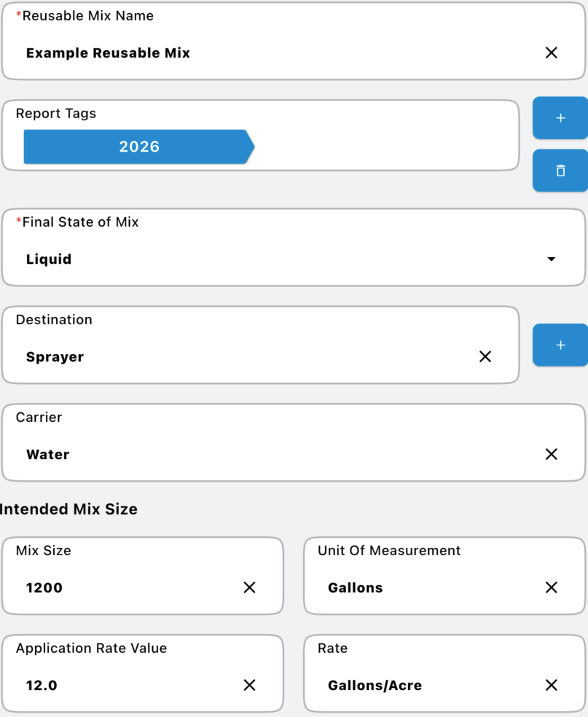The height and width of the screenshot is (717, 588).
Task: Clear the Reusable Mix Name field
Action: click(x=551, y=52)
